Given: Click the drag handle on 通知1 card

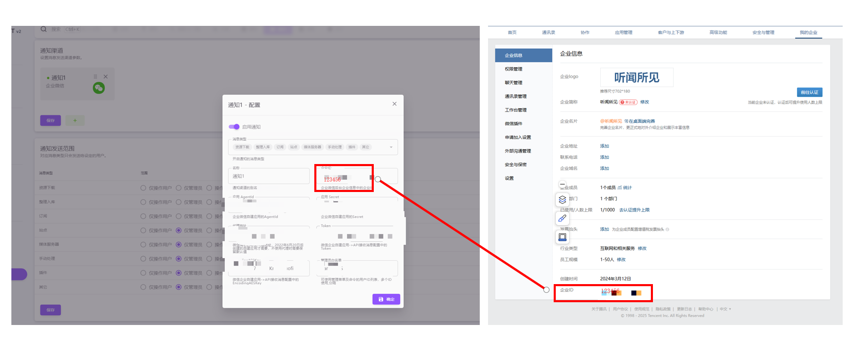Looking at the screenshot, I should tap(95, 77).
